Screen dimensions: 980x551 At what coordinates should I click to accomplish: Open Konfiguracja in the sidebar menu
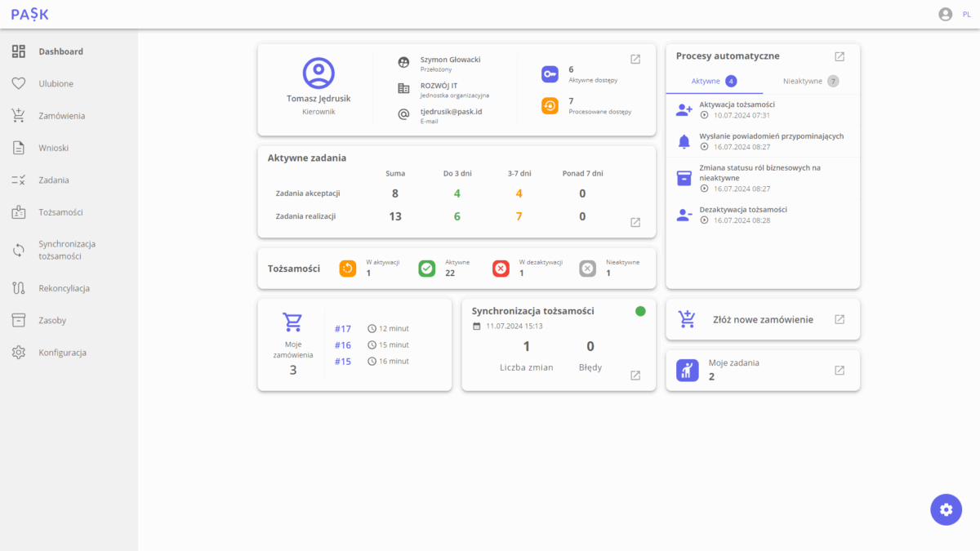pos(62,353)
